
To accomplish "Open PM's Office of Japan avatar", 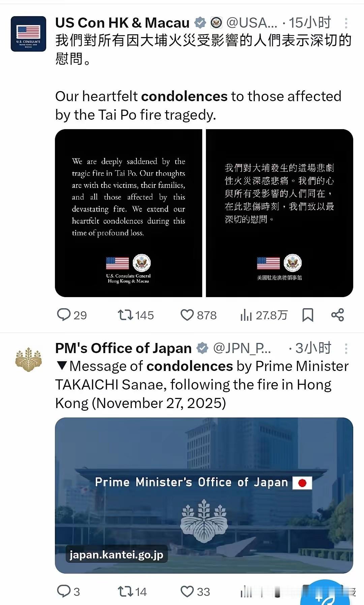I will coord(28,360).
